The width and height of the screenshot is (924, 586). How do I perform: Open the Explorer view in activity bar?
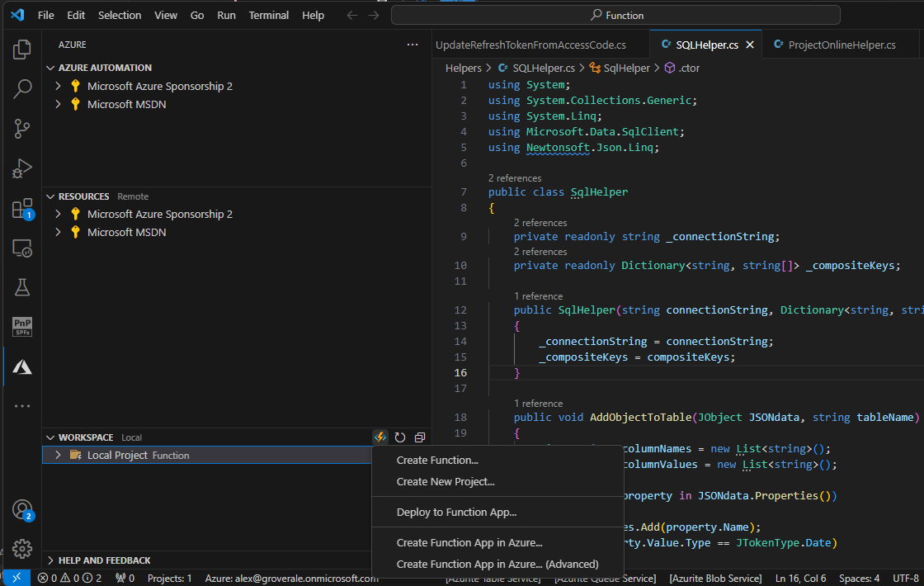click(22, 50)
